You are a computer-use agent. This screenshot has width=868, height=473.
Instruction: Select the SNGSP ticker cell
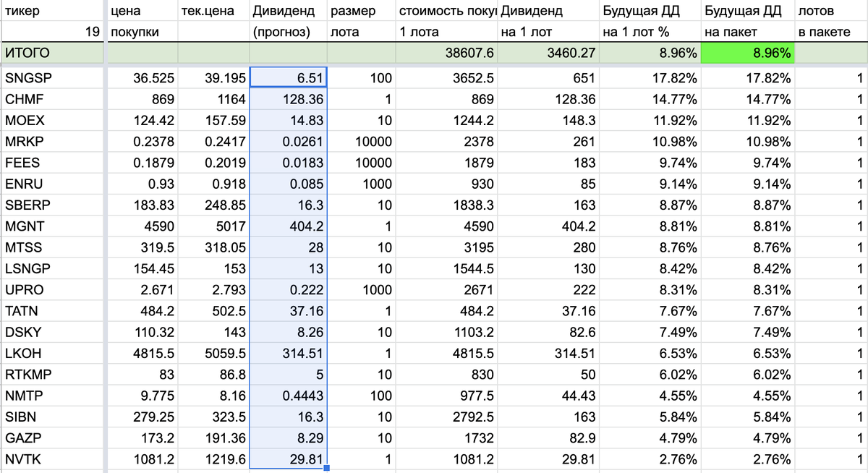pos(52,78)
